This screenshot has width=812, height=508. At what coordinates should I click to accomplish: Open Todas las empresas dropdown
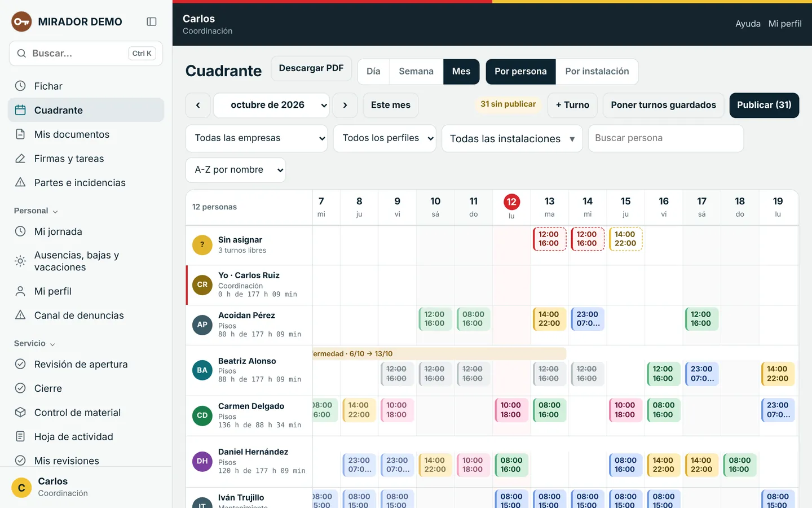(x=257, y=138)
